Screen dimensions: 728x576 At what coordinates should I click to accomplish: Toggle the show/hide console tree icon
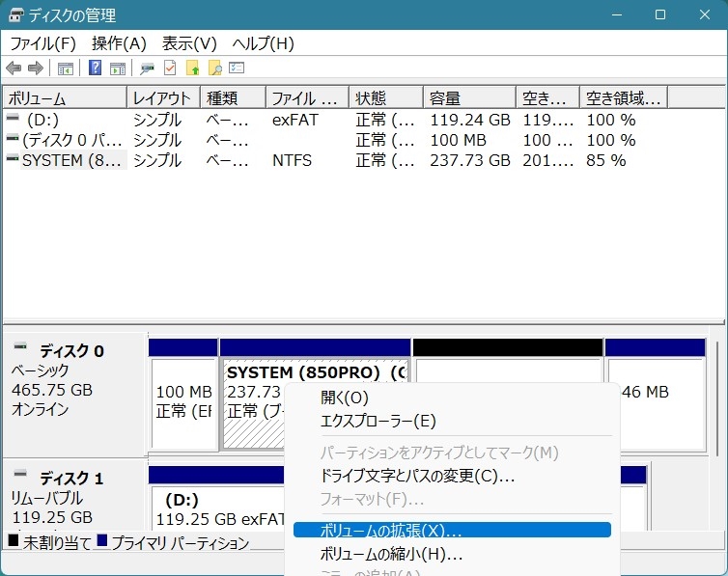[x=66, y=69]
